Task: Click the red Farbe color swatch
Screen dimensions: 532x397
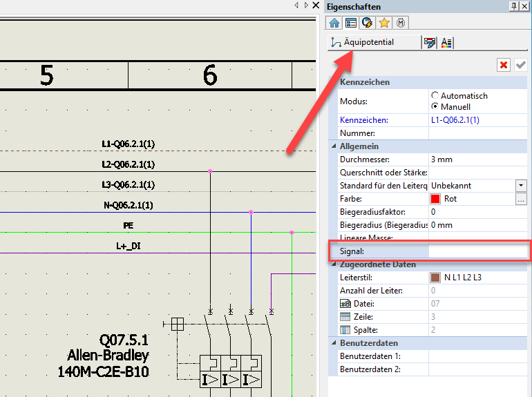Action: tap(435, 199)
